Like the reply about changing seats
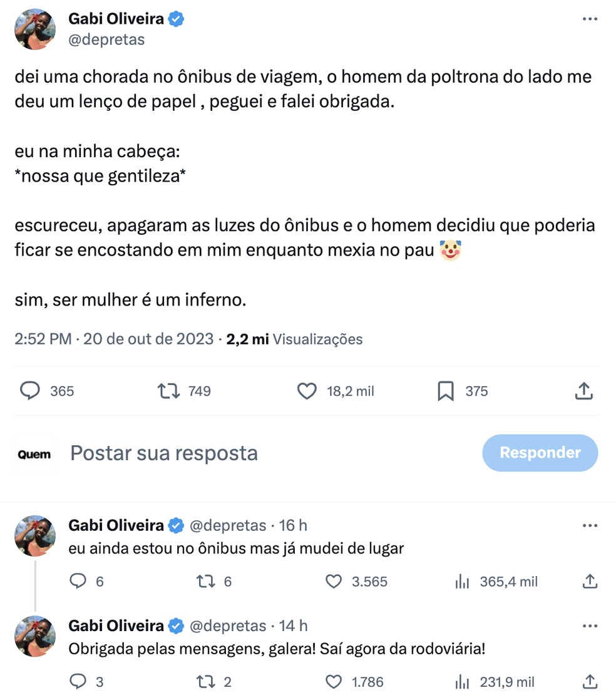 click(332, 582)
